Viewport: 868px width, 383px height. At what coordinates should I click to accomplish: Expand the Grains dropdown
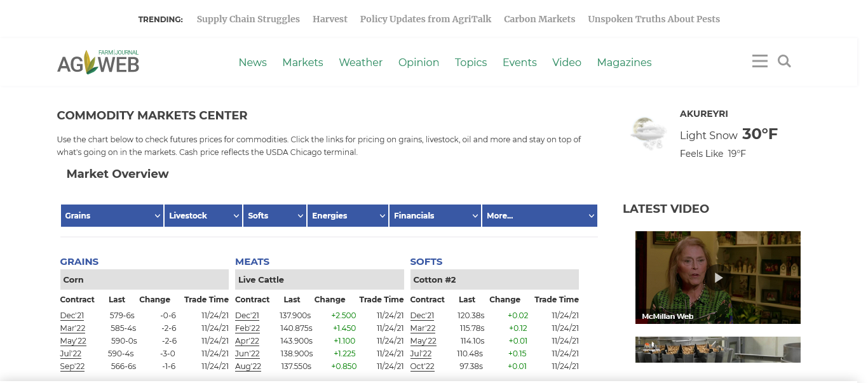click(x=112, y=215)
